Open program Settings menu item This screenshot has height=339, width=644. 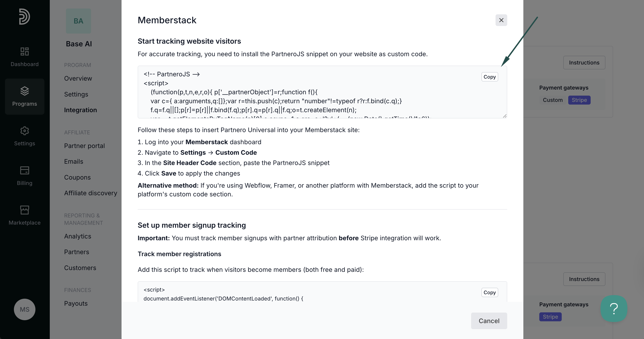[76, 94]
